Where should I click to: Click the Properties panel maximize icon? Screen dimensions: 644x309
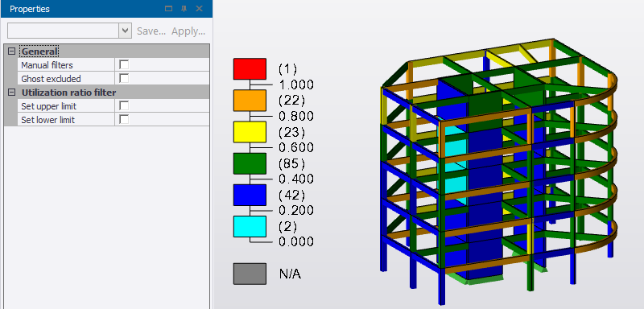[169, 9]
